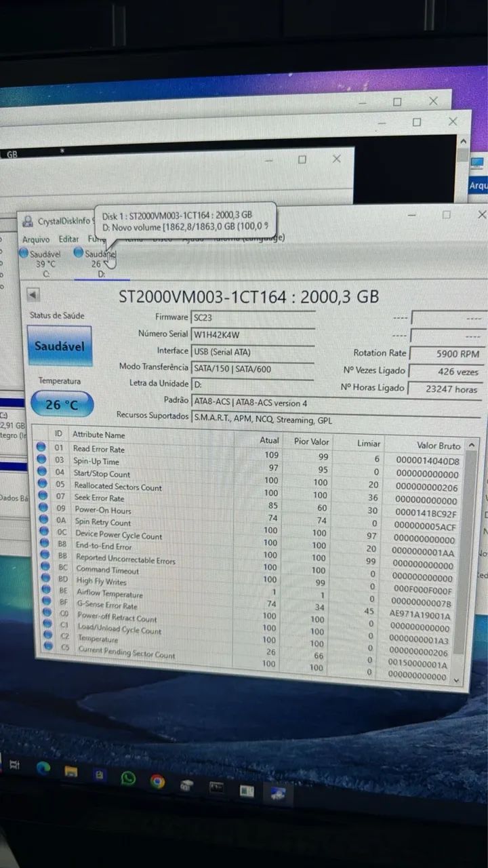The image size is (488, 868).
Task: Open the Arquivo menu
Action: [x=36, y=239]
